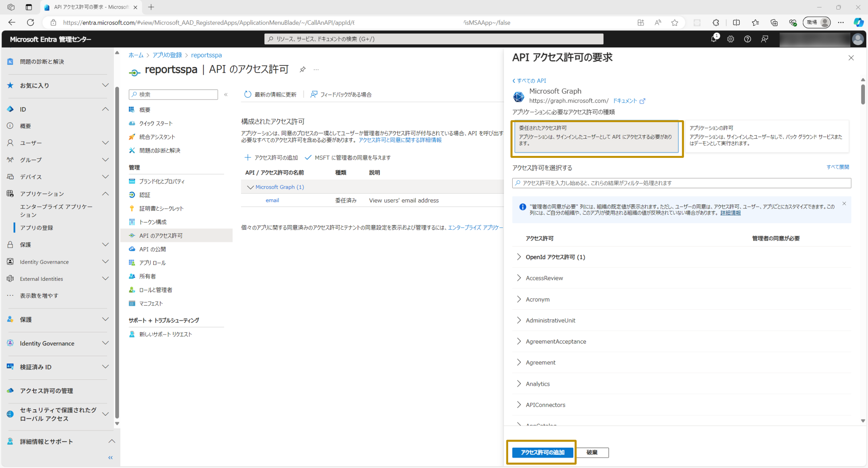Image resolution: width=868 pixels, height=468 pixels.
Task: Open アプリの登録 breadcrumb link
Action: [167, 55]
